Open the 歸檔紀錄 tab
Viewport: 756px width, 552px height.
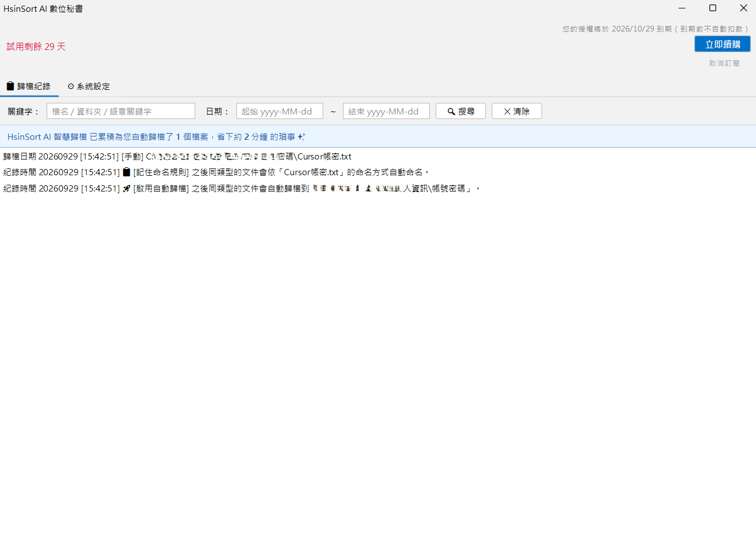tap(29, 86)
